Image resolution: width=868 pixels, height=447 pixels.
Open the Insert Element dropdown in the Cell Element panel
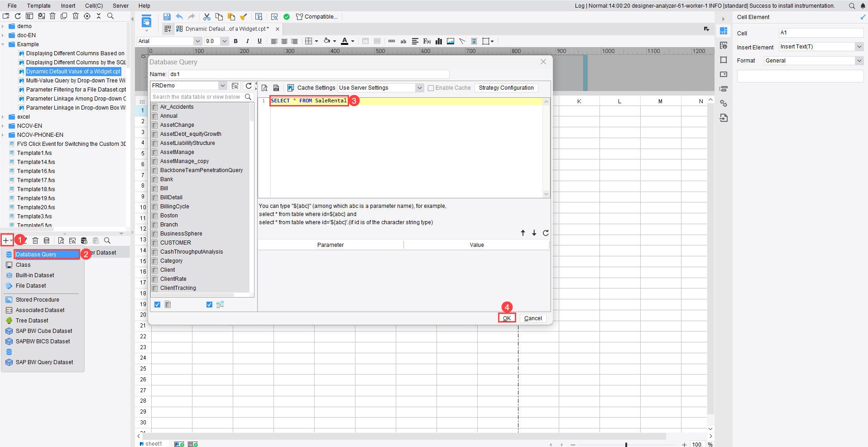821,47
